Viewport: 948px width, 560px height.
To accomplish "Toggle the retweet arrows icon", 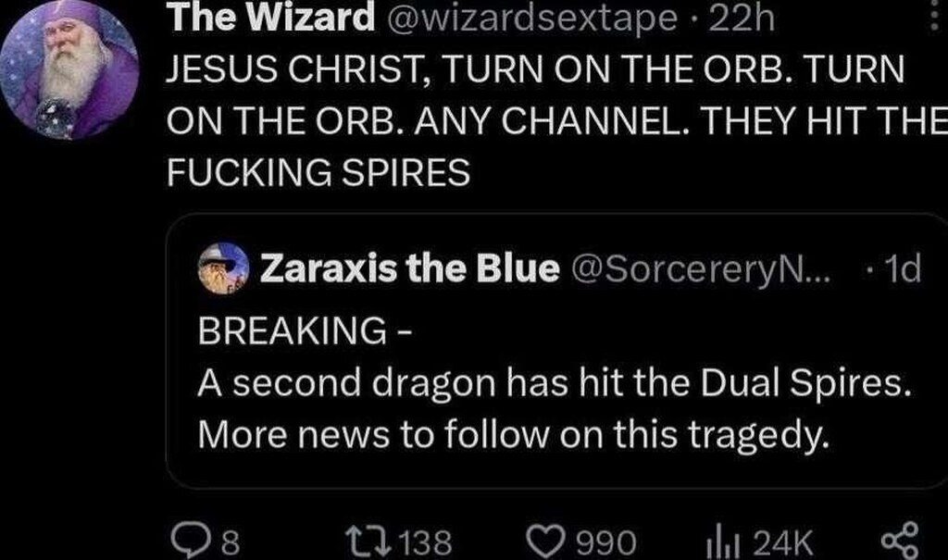I will pyautogui.click(x=378, y=540).
